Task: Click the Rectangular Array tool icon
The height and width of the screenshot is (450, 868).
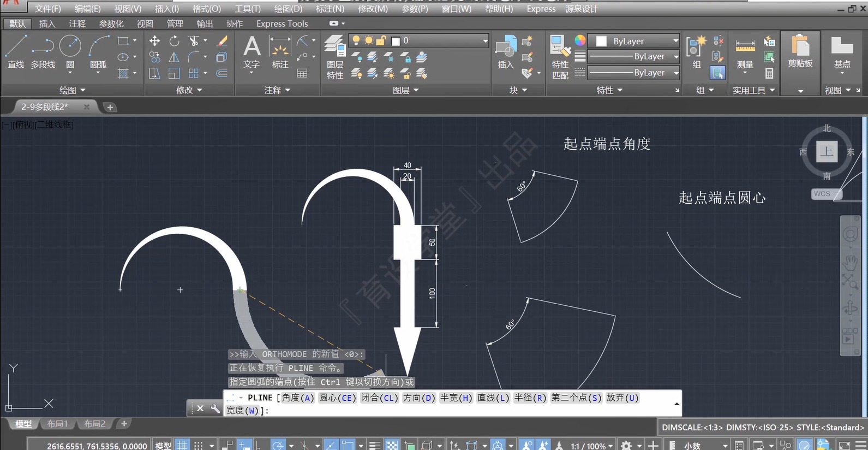Action: 193,73
